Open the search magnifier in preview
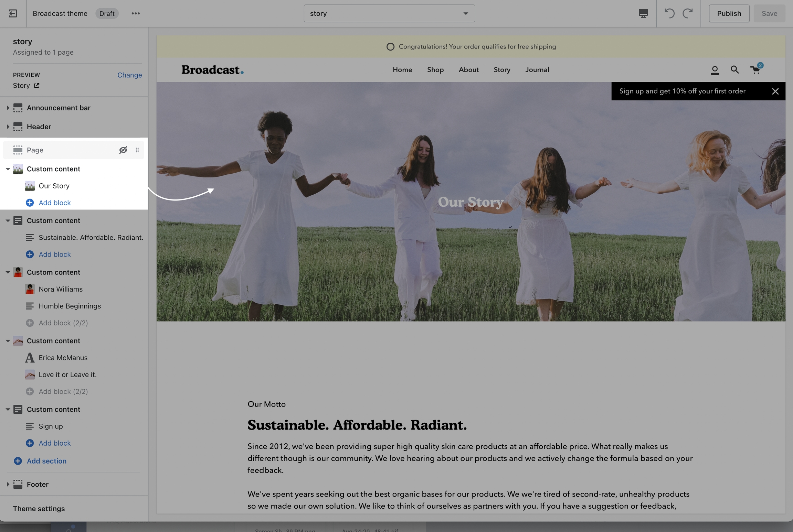Viewport: 793px width, 532px height. tap(734, 70)
